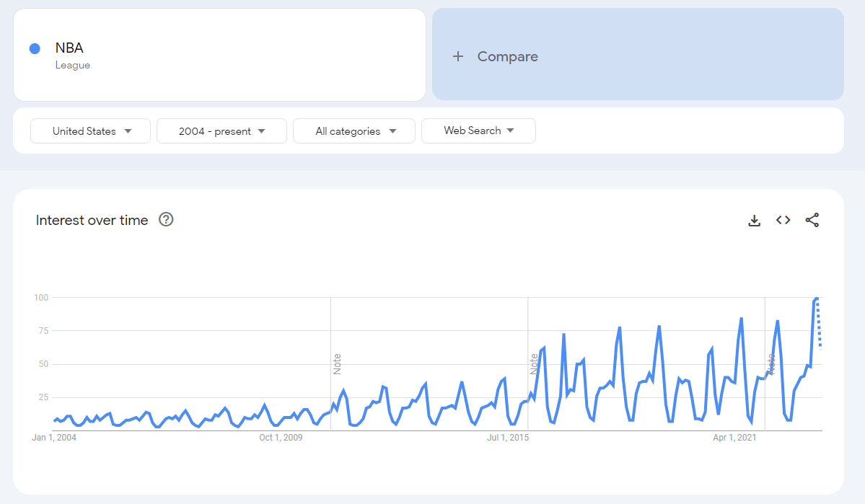Click the 25 value on the y-axis
865x504 pixels.
43,397
